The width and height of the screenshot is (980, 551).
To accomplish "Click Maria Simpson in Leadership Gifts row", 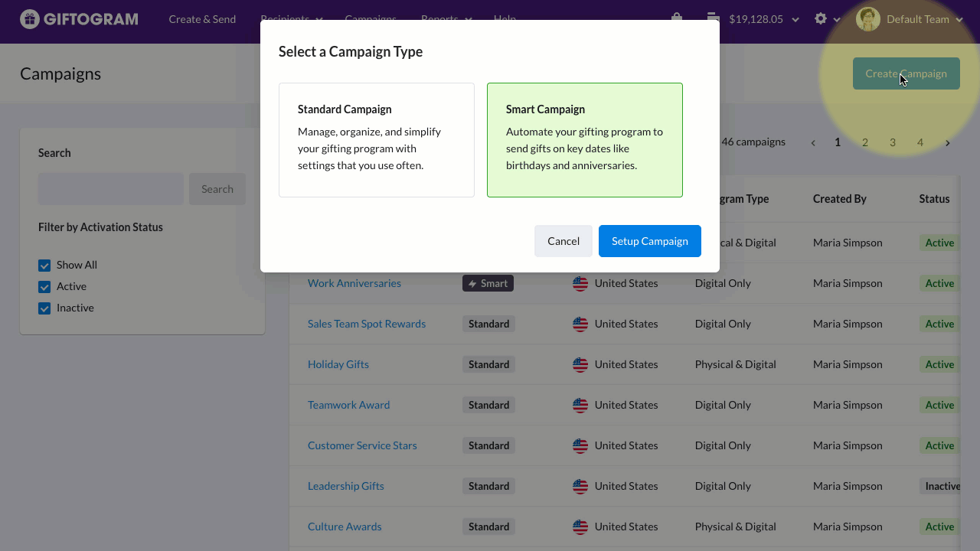I will click(848, 486).
